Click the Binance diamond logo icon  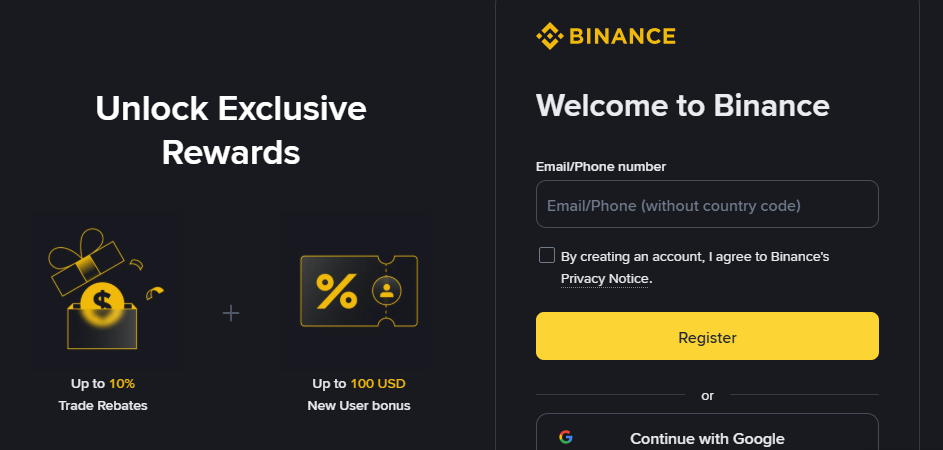[x=549, y=36]
